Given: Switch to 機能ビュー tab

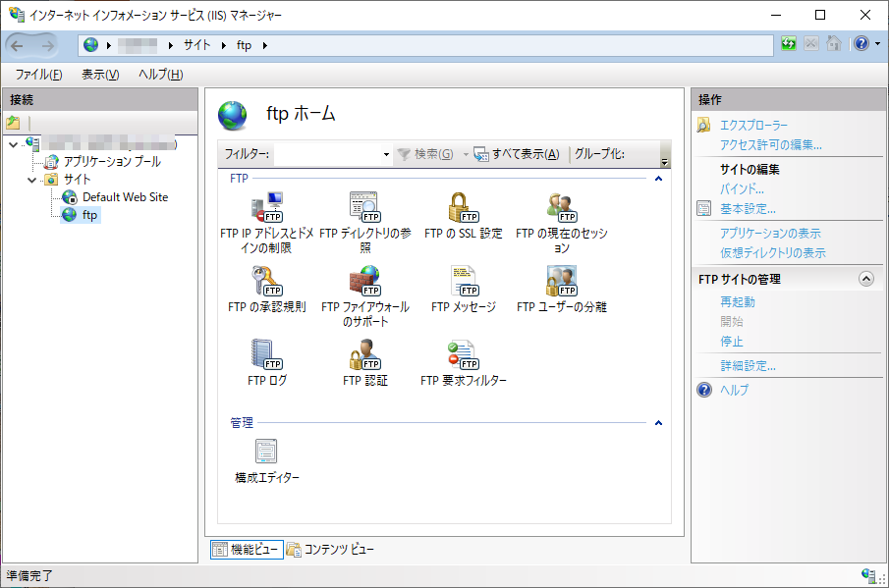Looking at the screenshot, I should (x=247, y=549).
